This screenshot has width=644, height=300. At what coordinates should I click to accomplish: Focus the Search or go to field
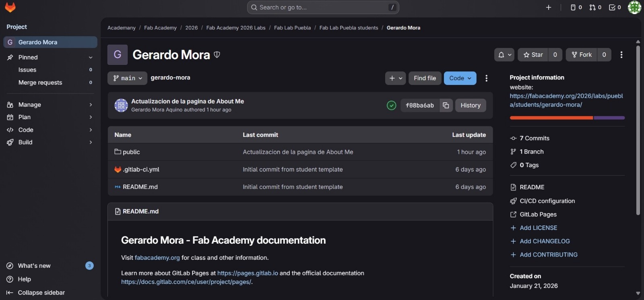[x=323, y=7]
